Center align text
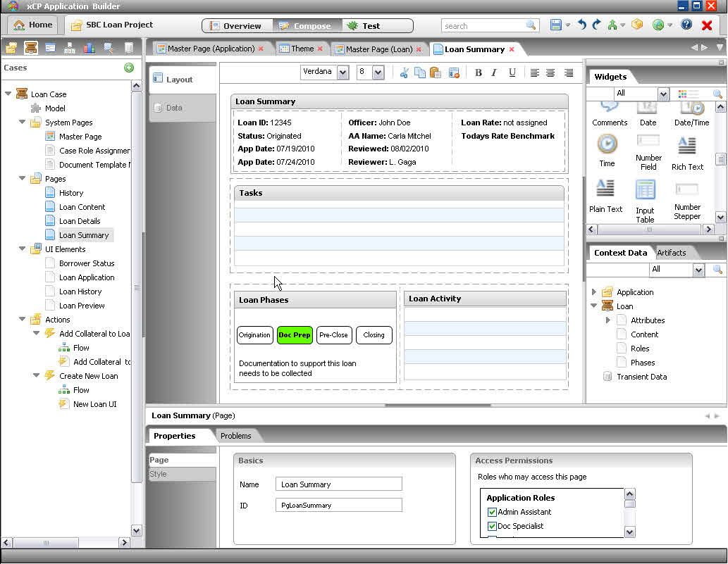Viewport: 728px width, 564px height. [x=550, y=73]
